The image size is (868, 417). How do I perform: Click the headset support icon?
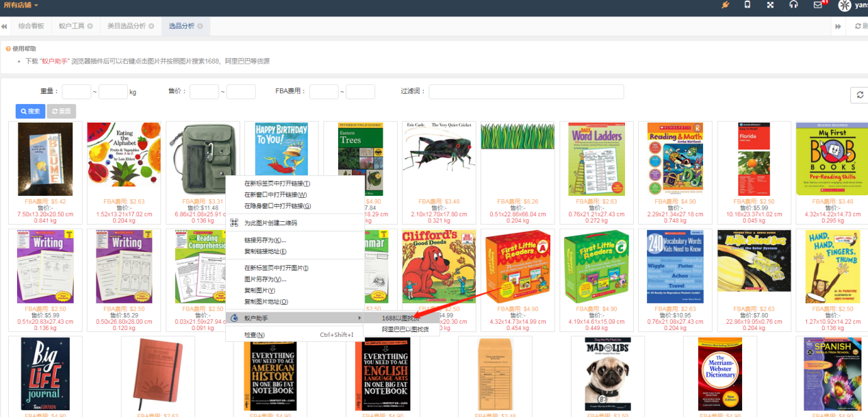click(x=793, y=5)
